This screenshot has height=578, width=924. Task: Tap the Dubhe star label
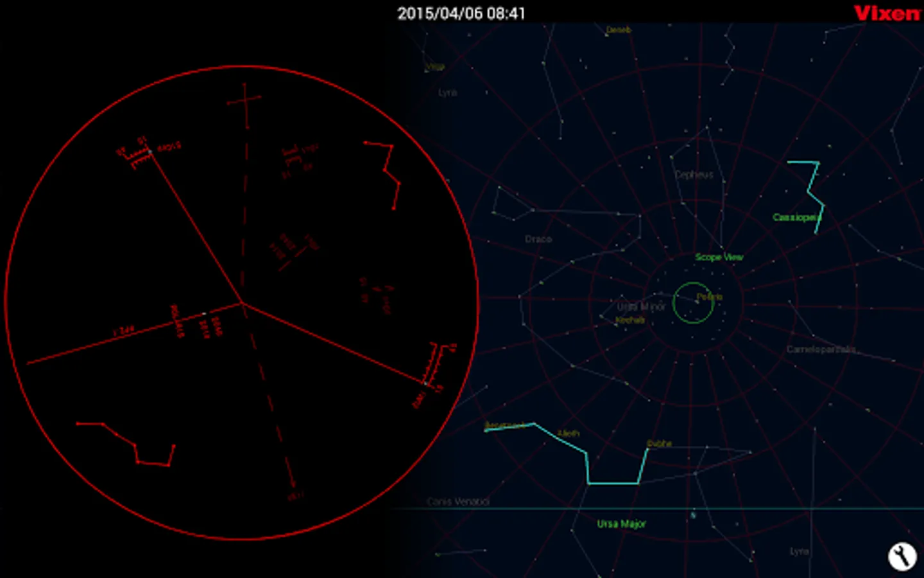(659, 444)
